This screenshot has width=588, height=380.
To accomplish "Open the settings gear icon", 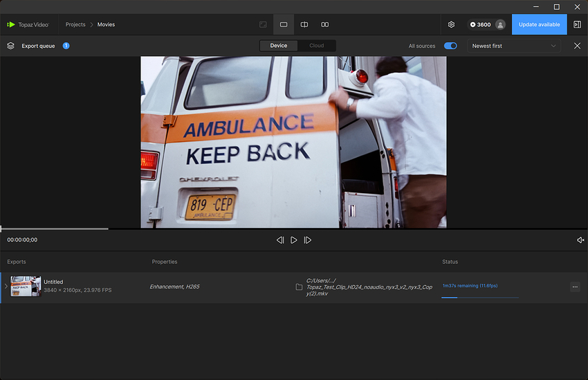I will coord(451,24).
